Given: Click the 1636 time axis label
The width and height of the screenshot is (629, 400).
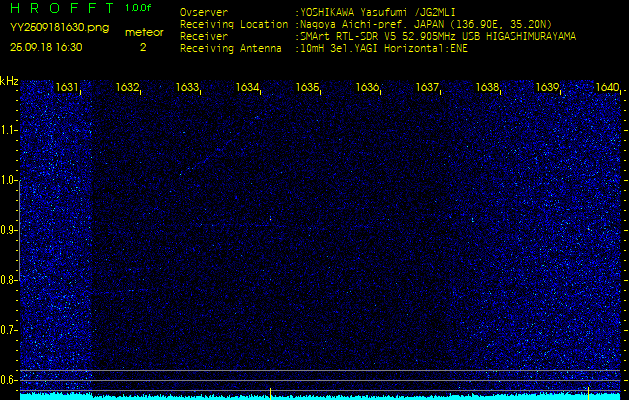Looking at the screenshot, I should coord(367,87).
